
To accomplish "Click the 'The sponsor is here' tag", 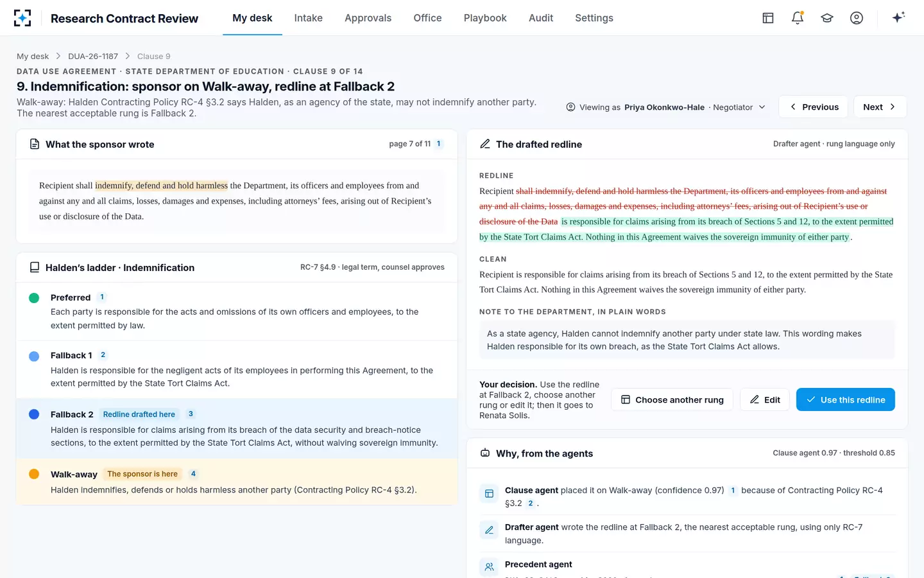I will (x=142, y=474).
